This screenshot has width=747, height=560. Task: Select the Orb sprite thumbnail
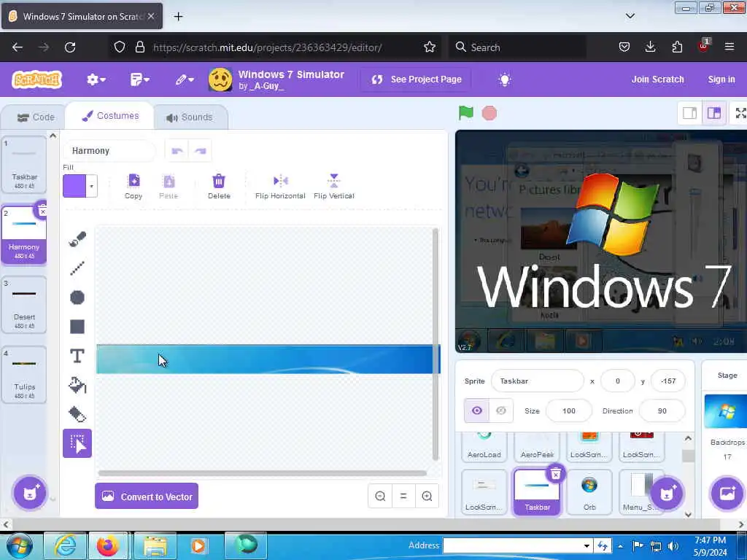pos(589,492)
